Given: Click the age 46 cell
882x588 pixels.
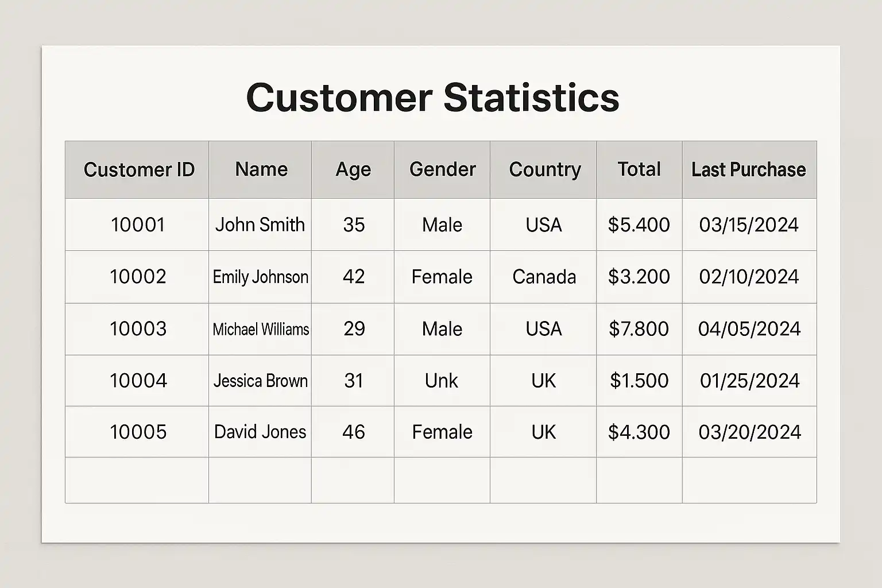Looking at the screenshot, I should (x=353, y=432).
